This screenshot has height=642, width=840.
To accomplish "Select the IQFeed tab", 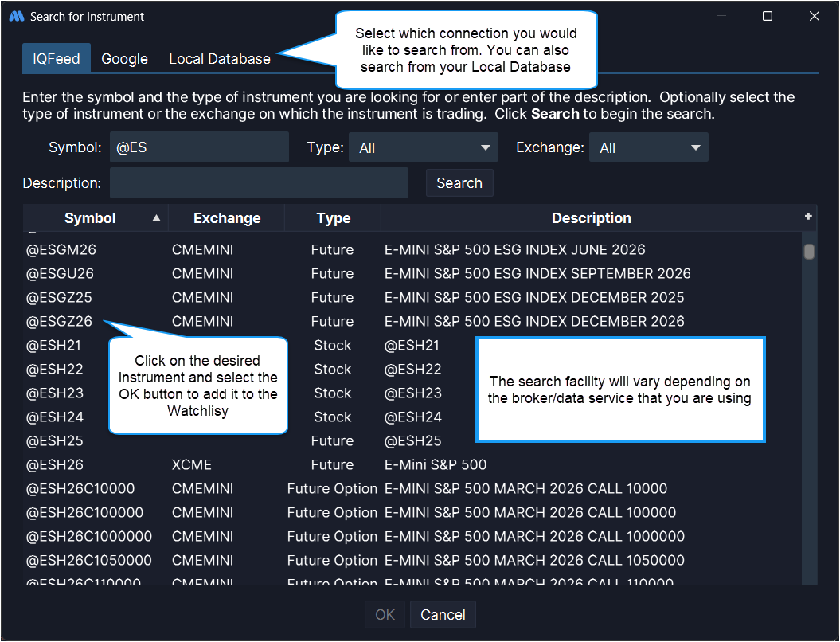I will [x=57, y=59].
